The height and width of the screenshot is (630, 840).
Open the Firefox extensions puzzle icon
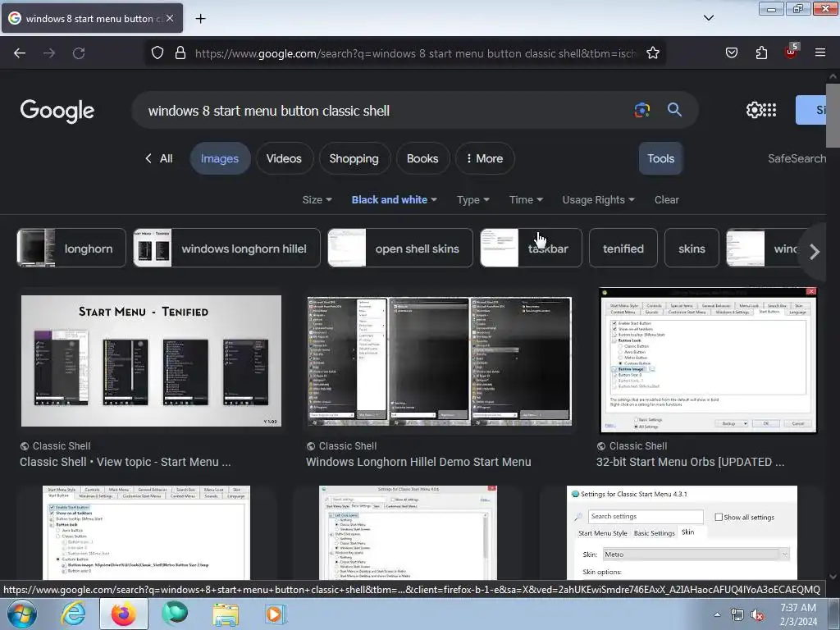coord(761,52)
